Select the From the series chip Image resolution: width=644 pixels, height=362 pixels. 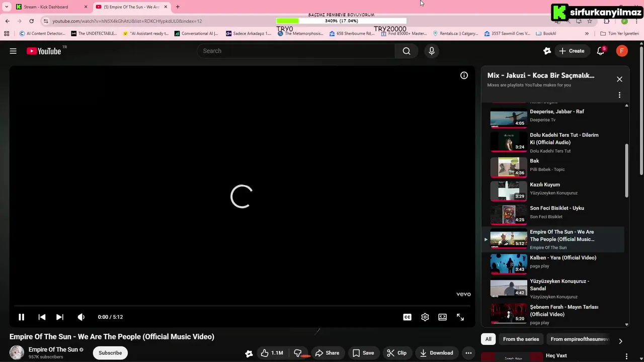point(521,339)
